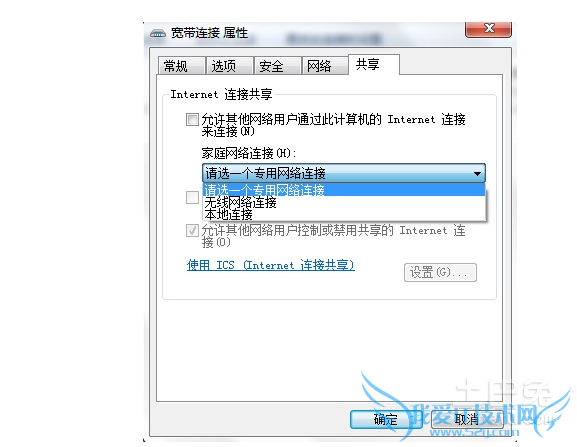Click the 设置(G)... button
The height and width of the screenshot is (447, 577).
click(x=440, y=273)
